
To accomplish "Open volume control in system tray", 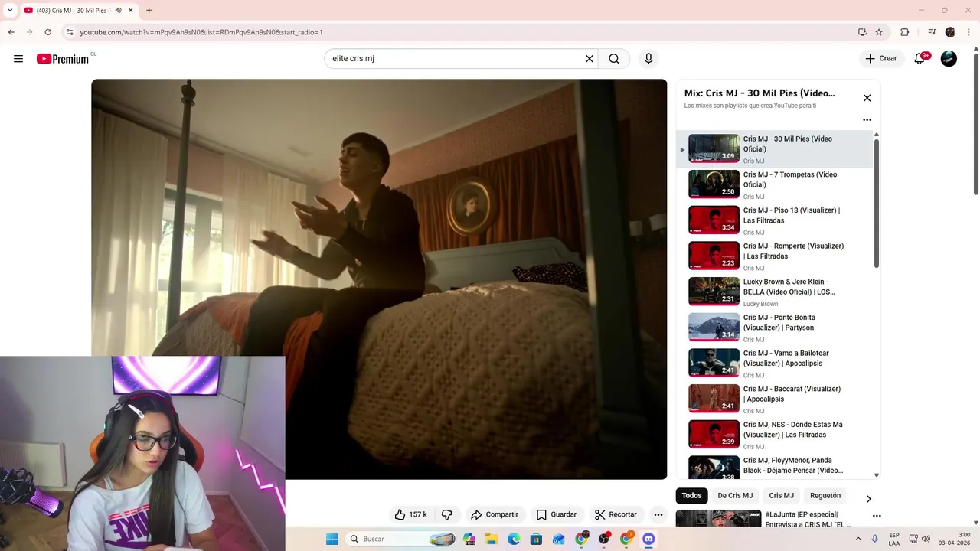I will pos(926,539).
